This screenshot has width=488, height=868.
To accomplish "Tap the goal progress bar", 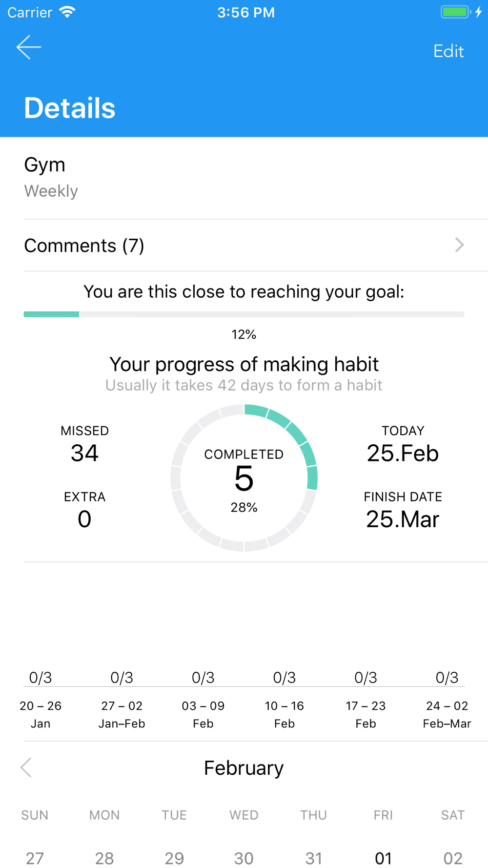I will (x=244, y=314).
